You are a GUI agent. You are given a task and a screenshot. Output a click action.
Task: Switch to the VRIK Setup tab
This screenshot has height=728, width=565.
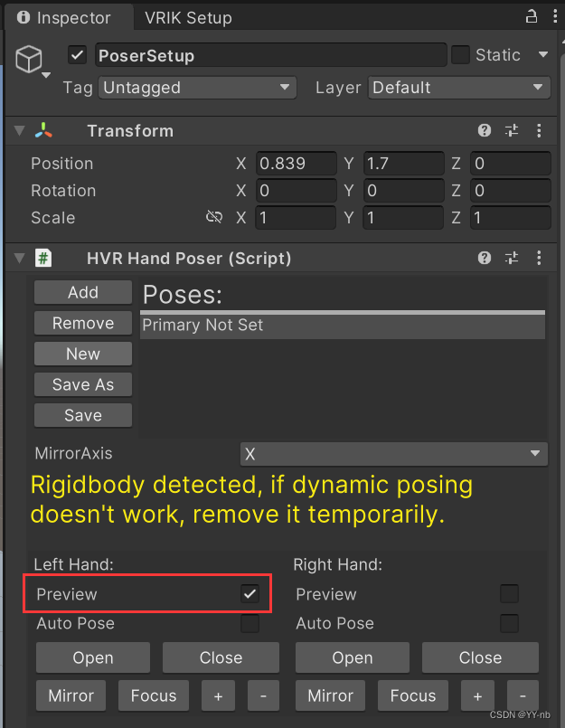[x=188, y=16]
